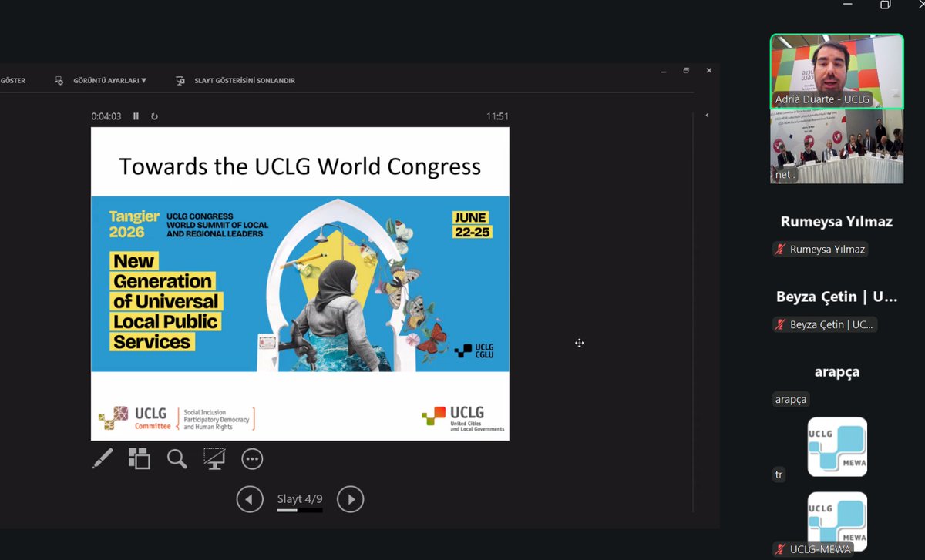
Task: Restore down the meeting application window
Action: 885,5
